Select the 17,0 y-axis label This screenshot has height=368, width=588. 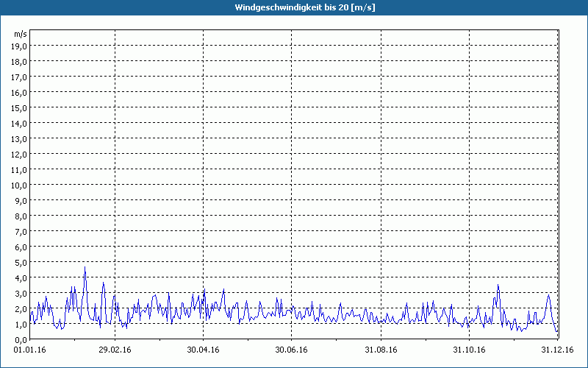click(20, 77)
